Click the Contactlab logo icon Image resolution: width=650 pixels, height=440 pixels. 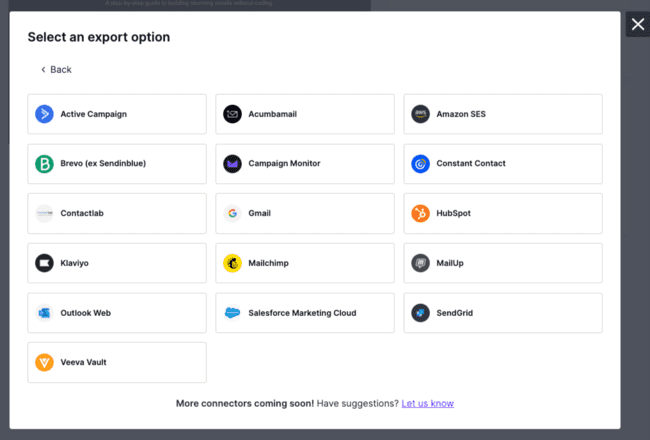click(x=44, y=214)
